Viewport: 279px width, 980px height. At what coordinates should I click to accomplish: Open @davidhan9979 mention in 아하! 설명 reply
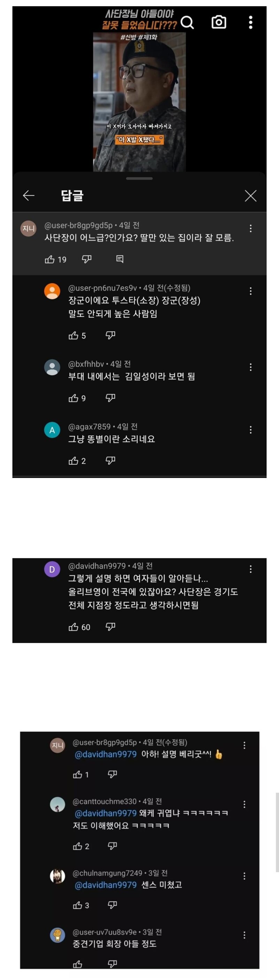tap(106, 754)
